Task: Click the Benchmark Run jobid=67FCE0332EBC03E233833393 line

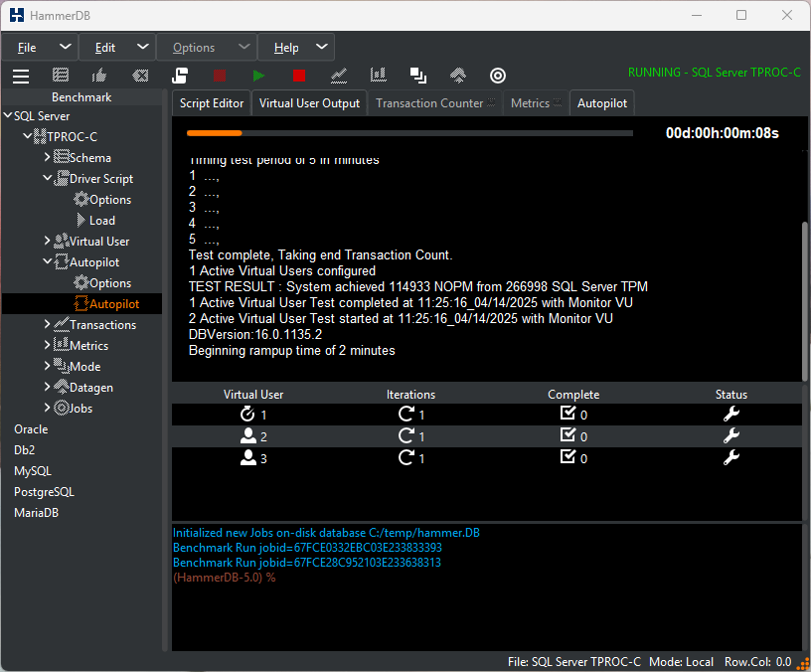Action: pos(307,548)
